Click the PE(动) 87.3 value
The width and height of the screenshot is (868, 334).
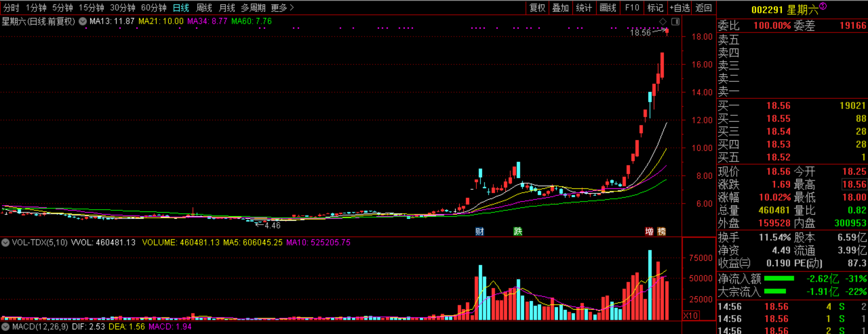pos(857,263)
